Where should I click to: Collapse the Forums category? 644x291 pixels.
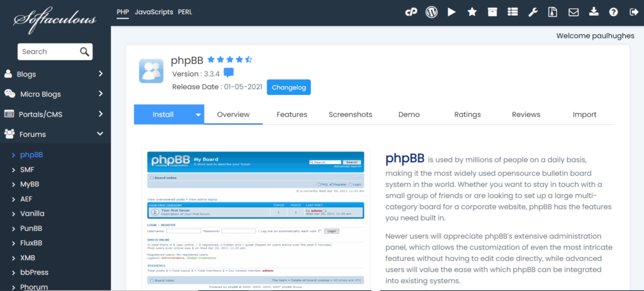point(100,134)
